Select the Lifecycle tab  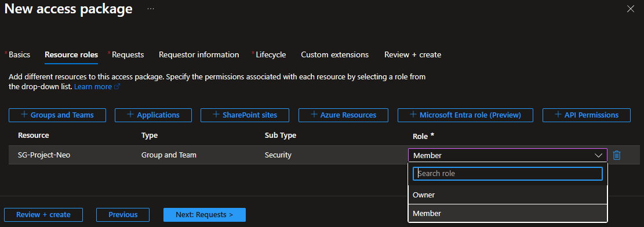[x=271, y=54]
